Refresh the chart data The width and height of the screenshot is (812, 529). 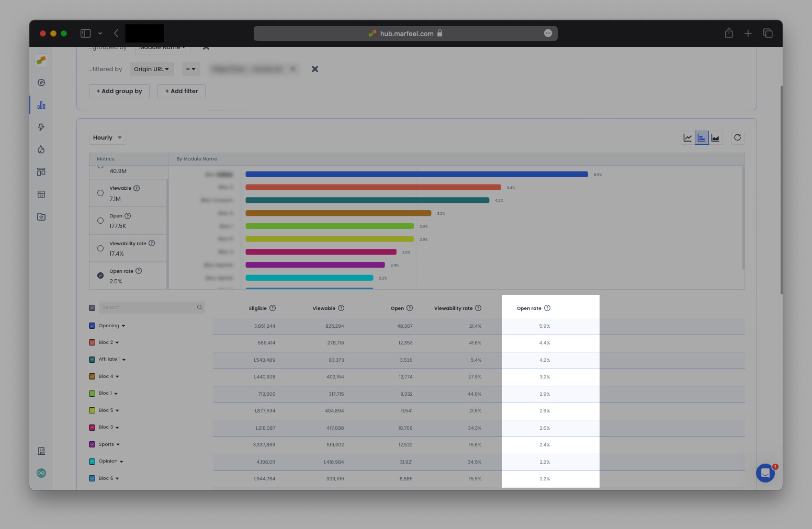point(738,137)
